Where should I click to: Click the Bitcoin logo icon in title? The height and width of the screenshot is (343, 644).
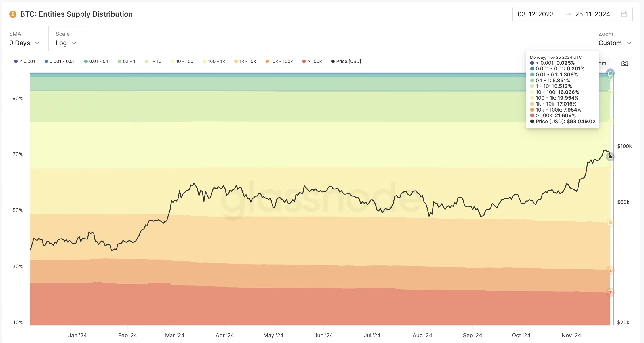point(13,14)
